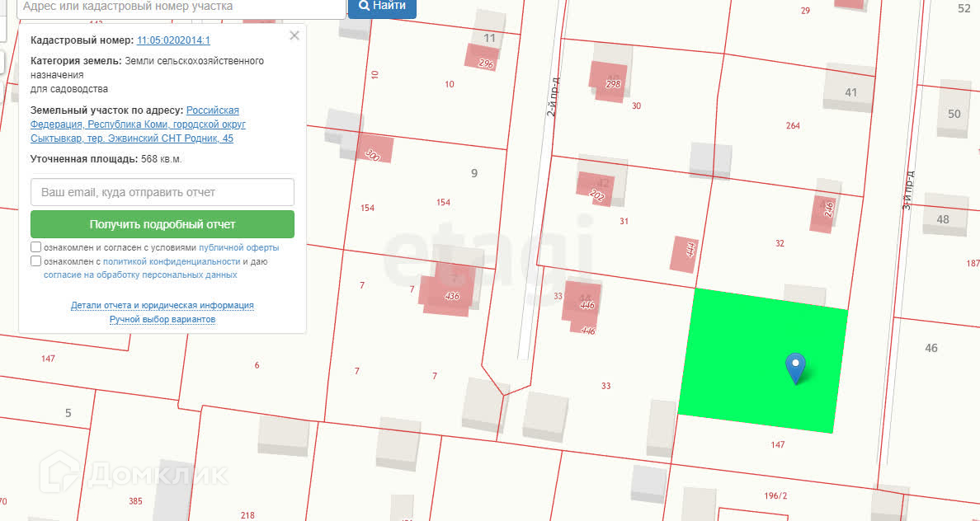Select the red building labeled 202

(596, 189)
